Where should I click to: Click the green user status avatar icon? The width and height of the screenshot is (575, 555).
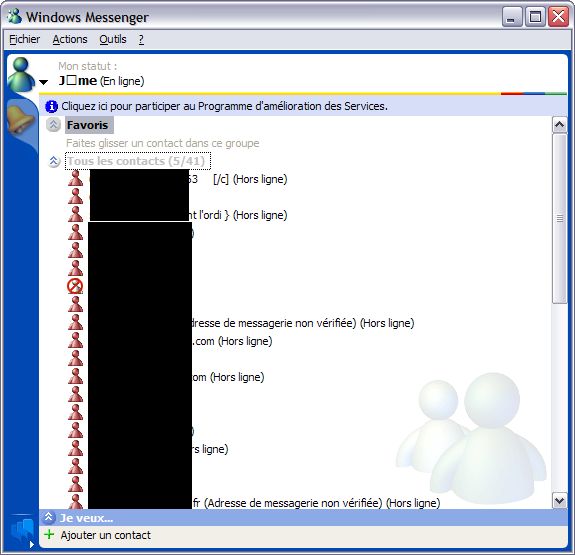click(21, 74)
